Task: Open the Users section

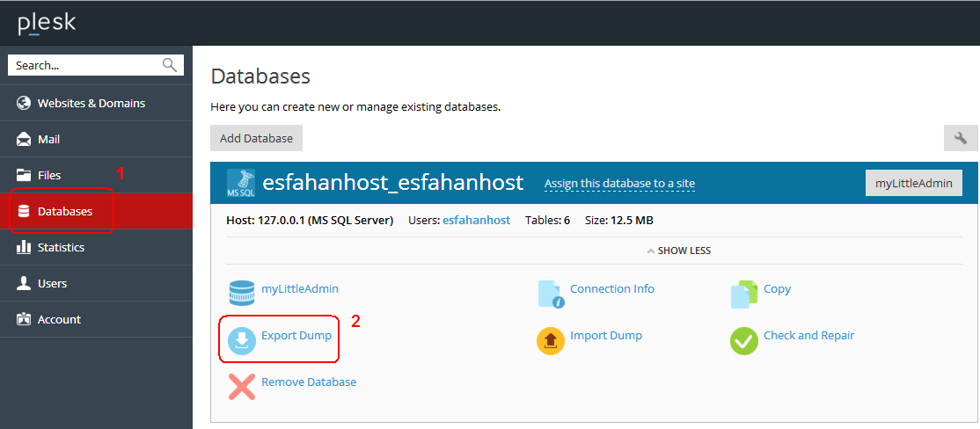Action: [x=96, y=283]
